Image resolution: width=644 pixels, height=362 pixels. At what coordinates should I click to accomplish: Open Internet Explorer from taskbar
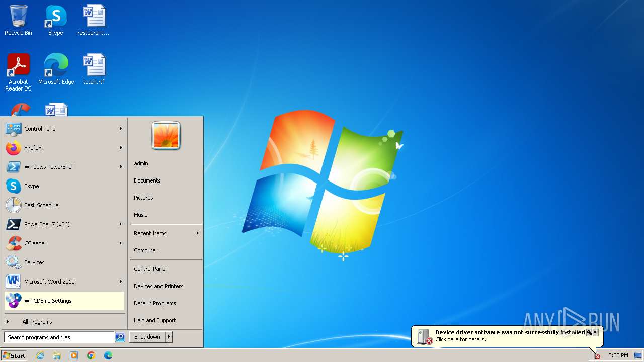coord(40,355)
